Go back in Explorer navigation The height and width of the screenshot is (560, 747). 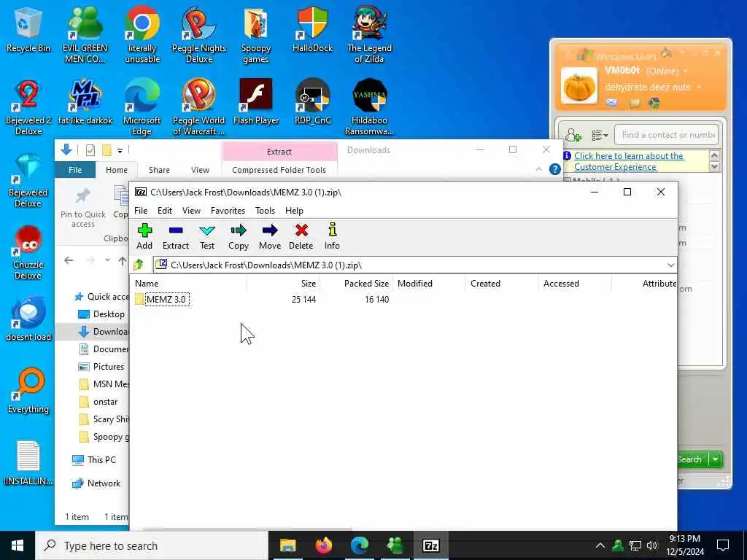[69, 260]
